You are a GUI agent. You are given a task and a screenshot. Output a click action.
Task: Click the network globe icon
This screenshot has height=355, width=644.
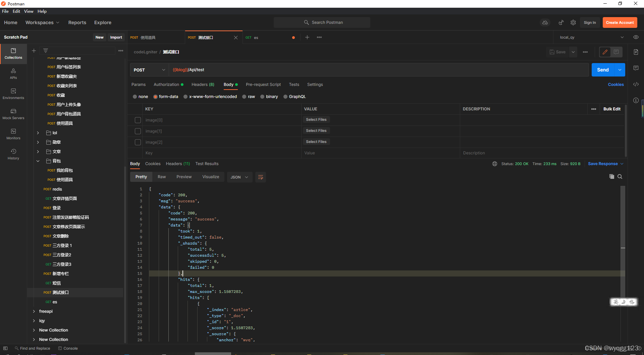[x=495, y=164]
